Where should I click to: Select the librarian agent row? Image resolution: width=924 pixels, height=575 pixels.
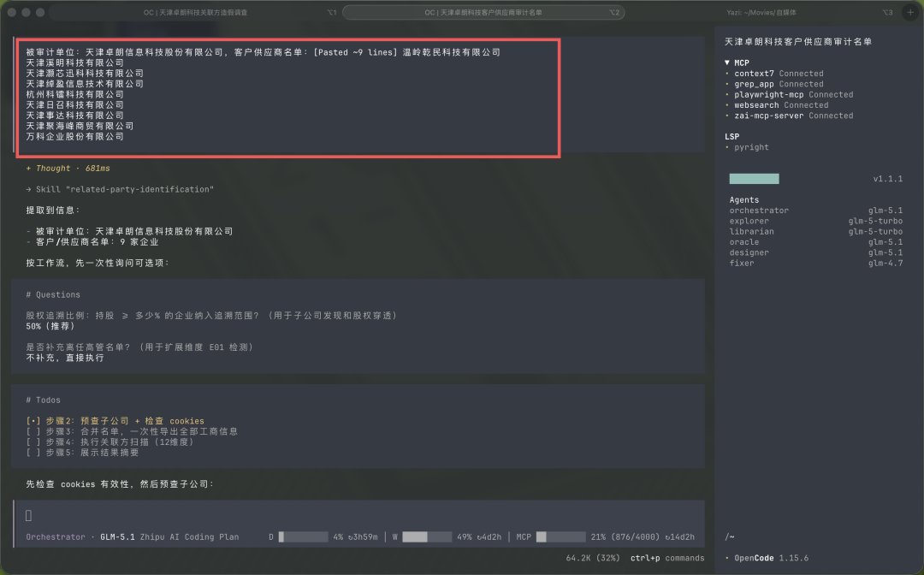click(x=815, y=232)
